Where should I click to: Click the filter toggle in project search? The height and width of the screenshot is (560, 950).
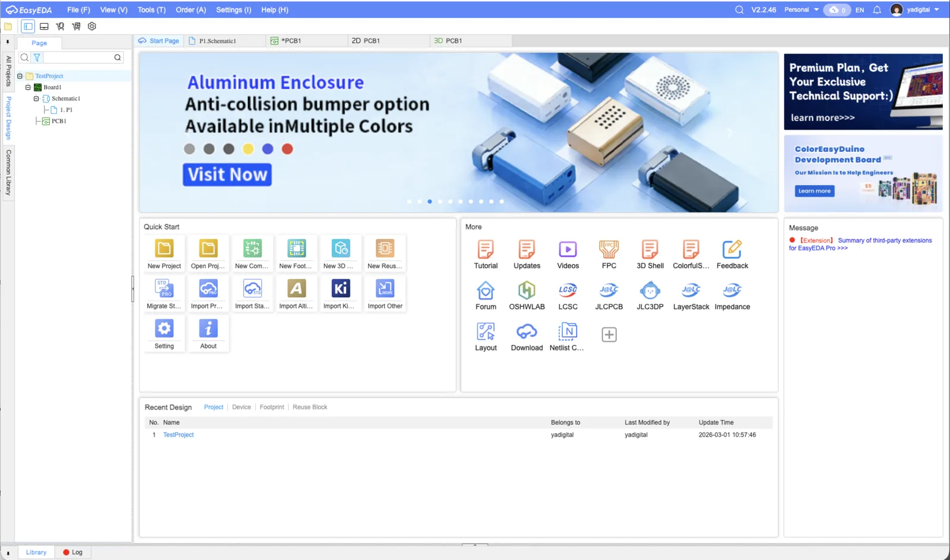36,58
